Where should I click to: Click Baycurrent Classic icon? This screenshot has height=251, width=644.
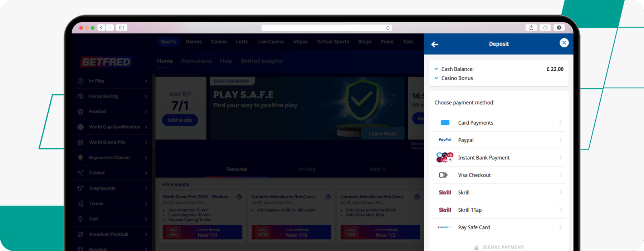click(80, 158)
